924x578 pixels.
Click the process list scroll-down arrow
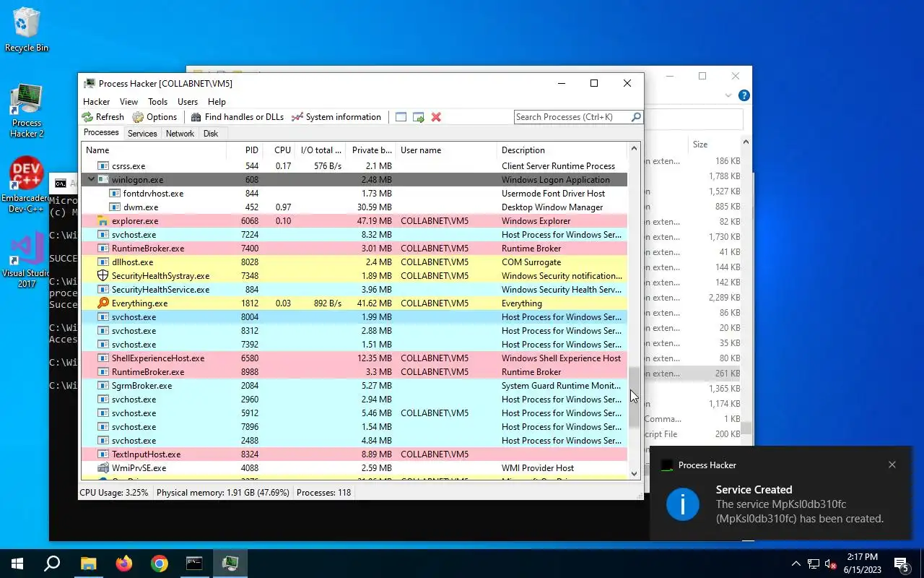(x=635, y=474)
